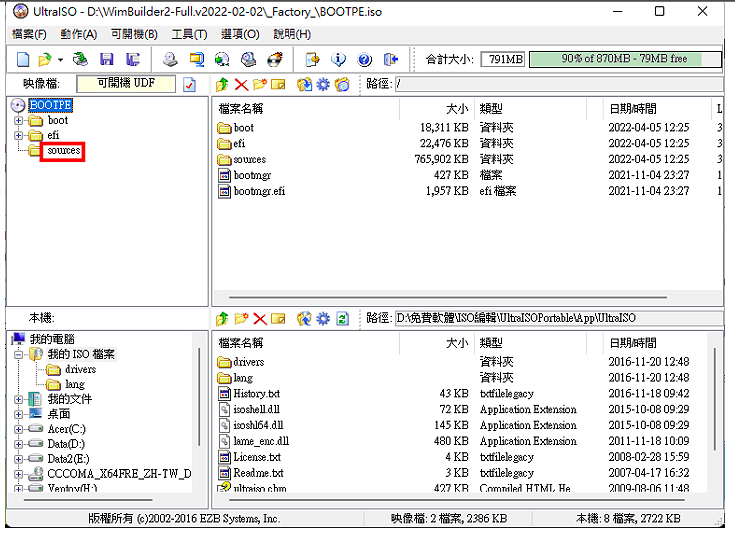Open the 說明(H) menu
Viewport: 735px width, 535px height.
(x=292, y=34)
